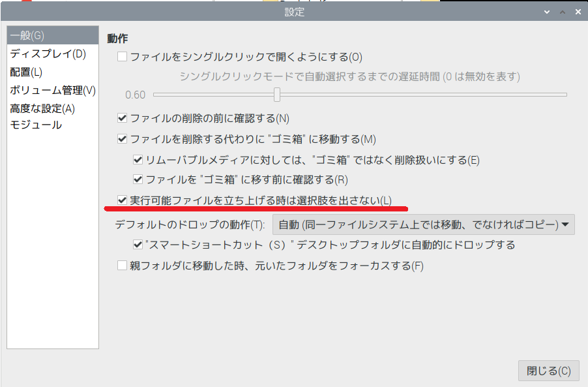The height and width of the screenshot is (387, 588).
Task: Open ボリューム管理(V) settings
Action: (53, 90)
